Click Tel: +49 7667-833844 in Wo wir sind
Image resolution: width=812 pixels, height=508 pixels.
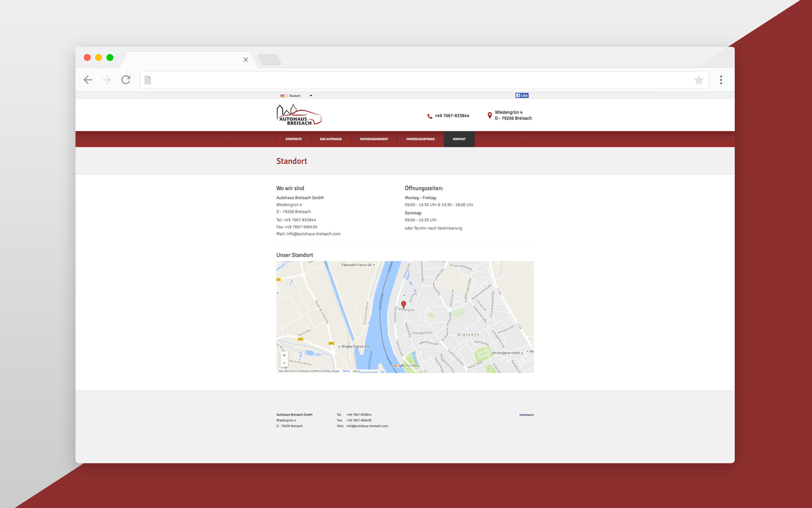(x=296, y=220)
